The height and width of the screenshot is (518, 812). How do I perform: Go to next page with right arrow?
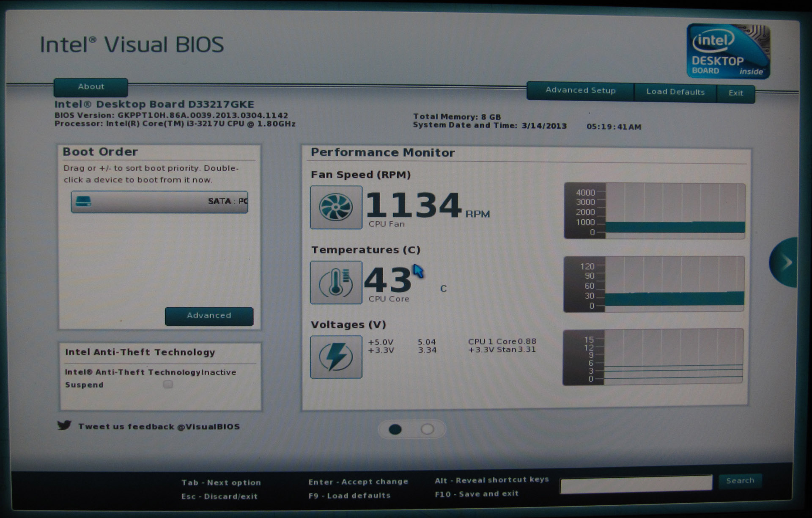coord(784,263)
